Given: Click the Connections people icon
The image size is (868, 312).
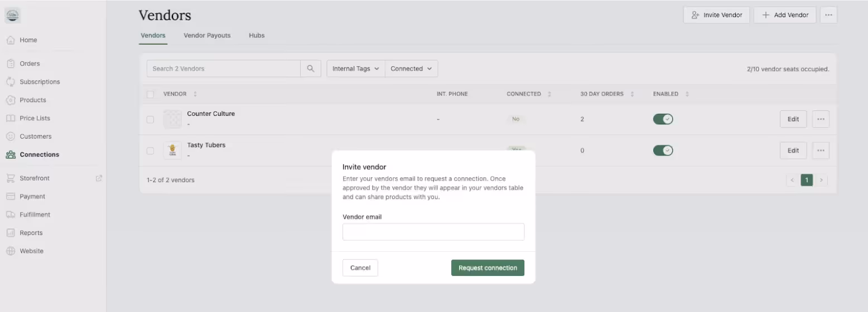Looking at the screenshot, I should (x=11, y=155).
